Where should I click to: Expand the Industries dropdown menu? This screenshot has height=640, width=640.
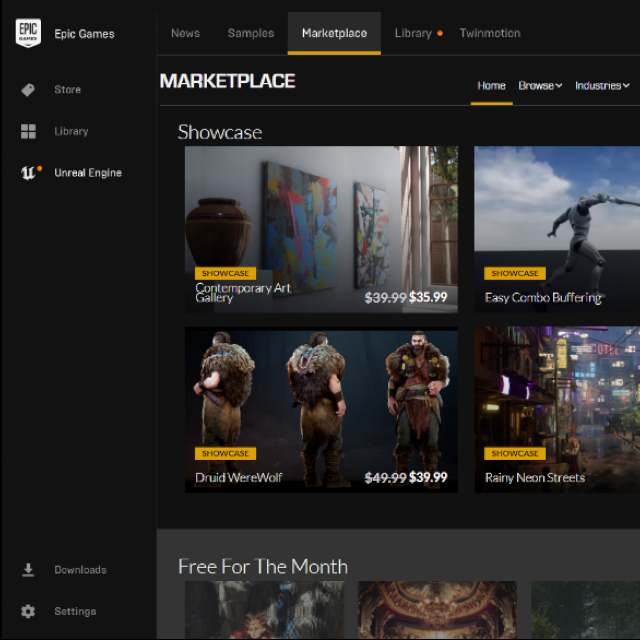(601, 86)
